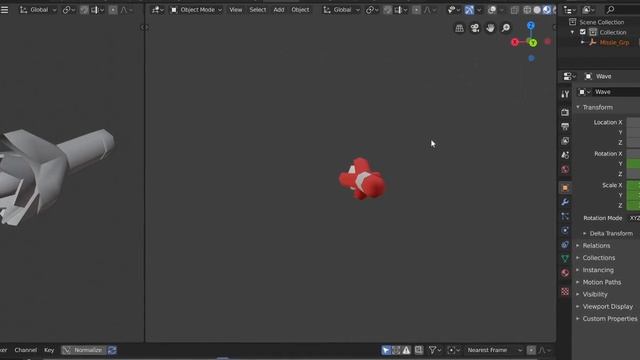
Task: Open the Modifiers wrench tab
Action: [x=565, y=202]
